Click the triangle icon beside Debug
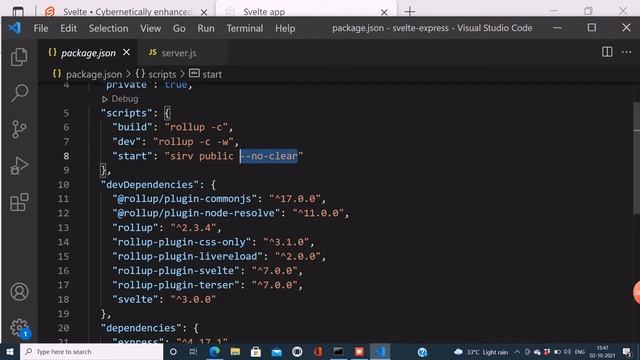This screenshot has height=360, width=640. pyautogui.click(x=104, y=99)
